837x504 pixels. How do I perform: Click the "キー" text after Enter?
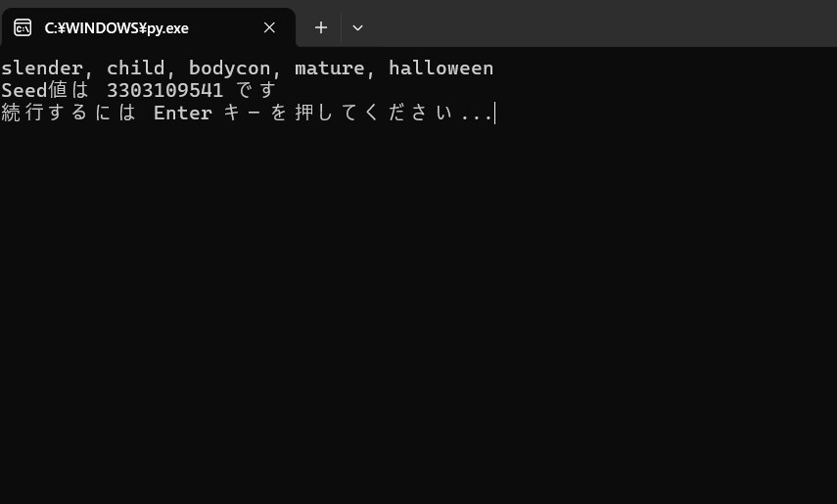pyautogui.click(x=242, y=113)
